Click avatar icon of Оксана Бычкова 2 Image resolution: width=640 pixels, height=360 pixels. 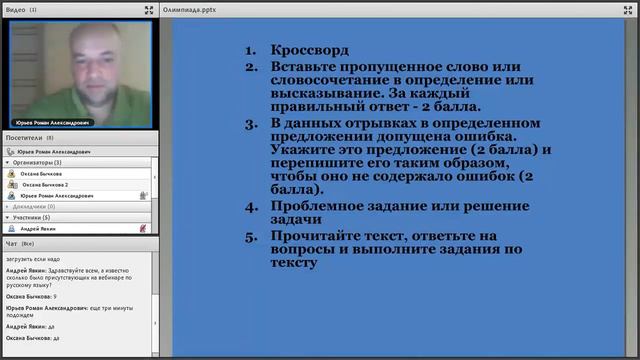coord(13,185)
